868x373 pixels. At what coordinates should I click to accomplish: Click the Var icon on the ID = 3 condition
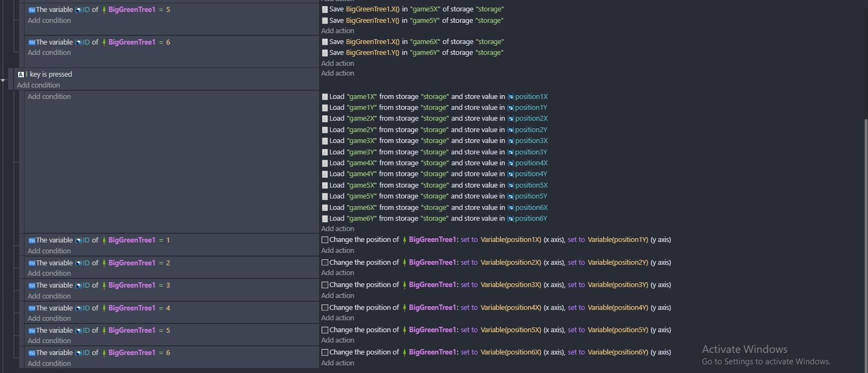click(x=32, y=285)
